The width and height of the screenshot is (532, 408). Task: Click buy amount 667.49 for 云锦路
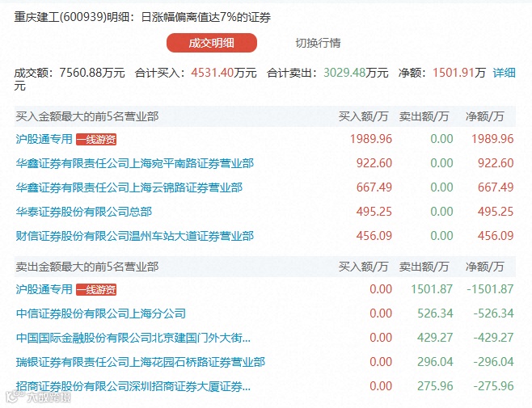click(374, 187)
